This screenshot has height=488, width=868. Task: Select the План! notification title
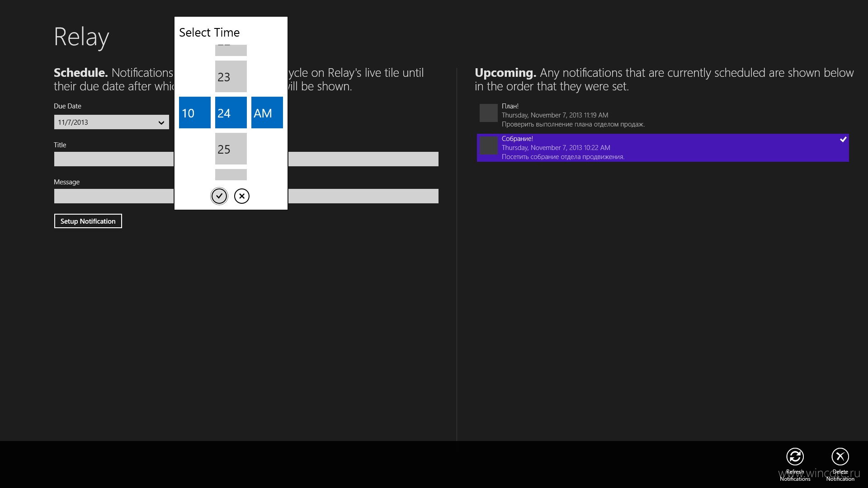click(x=510, y=106)
